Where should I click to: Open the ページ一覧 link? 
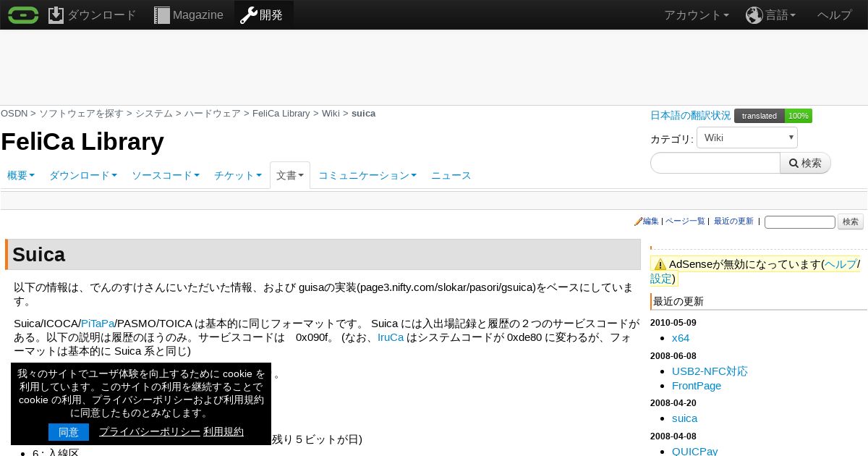point(685,221)
